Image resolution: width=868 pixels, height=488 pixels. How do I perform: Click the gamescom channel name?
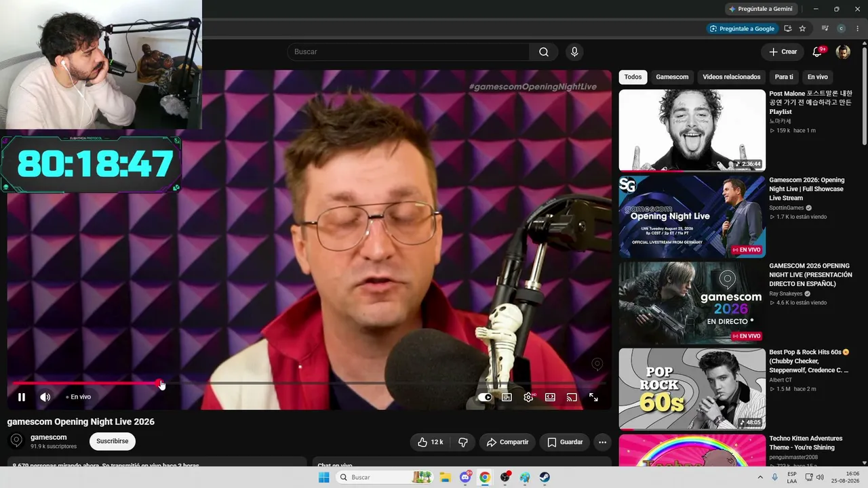pos(49,437)
